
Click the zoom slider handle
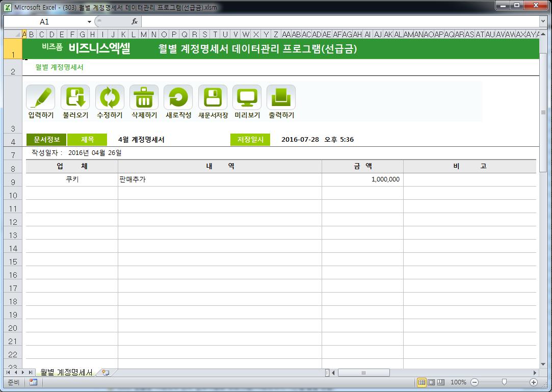pos(504,382)
